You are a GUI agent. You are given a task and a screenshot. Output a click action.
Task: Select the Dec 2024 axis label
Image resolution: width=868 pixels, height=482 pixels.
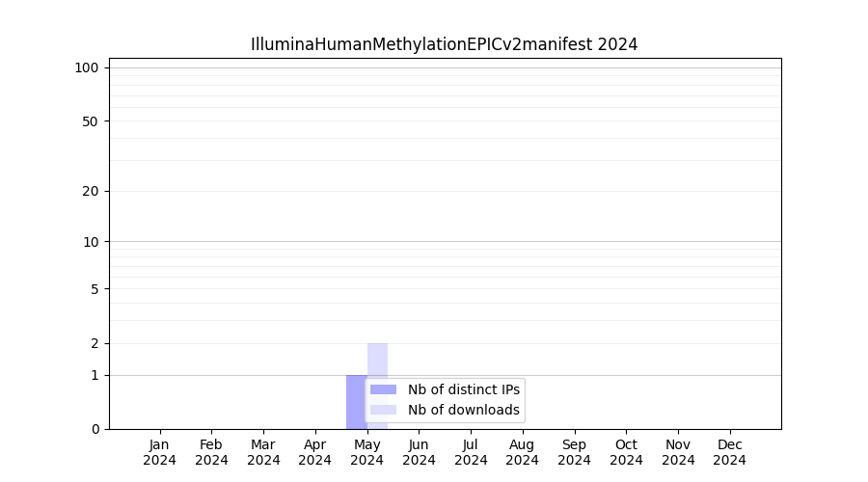[729, 452]
